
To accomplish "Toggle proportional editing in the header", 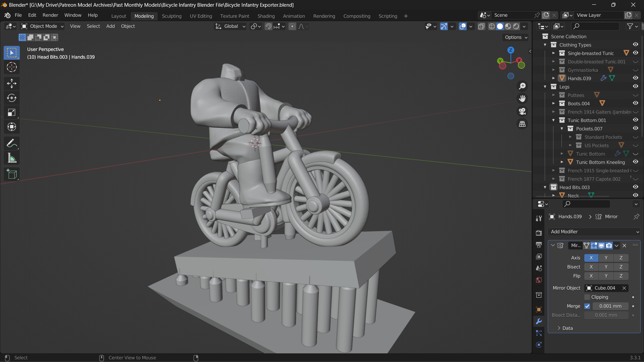I will [292, 26].
